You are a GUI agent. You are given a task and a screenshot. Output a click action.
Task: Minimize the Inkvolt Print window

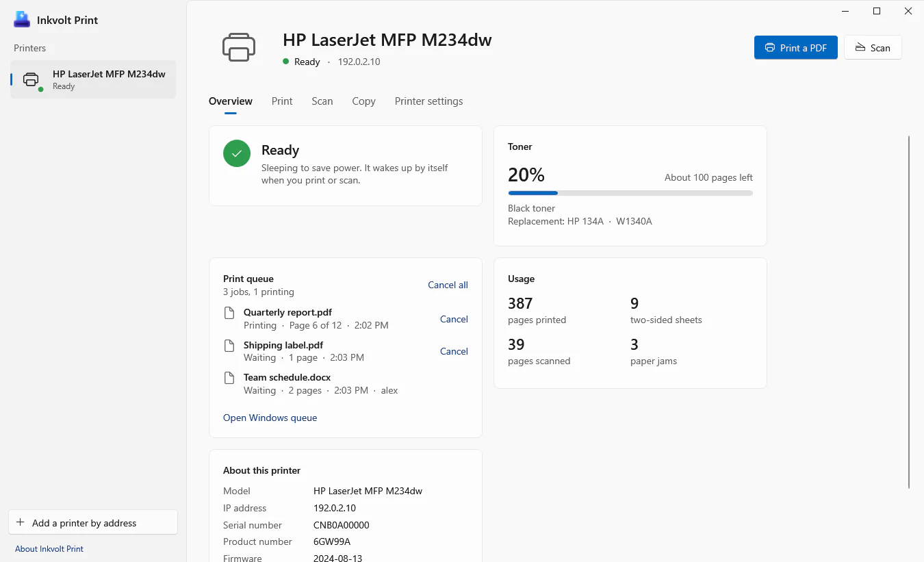click(845, 11)
